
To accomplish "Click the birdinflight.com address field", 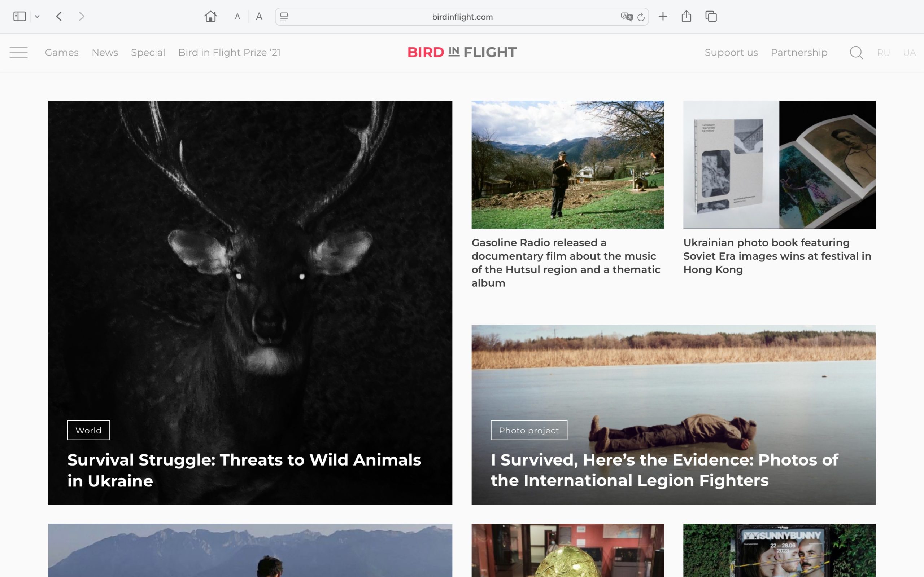I will 462,17.
